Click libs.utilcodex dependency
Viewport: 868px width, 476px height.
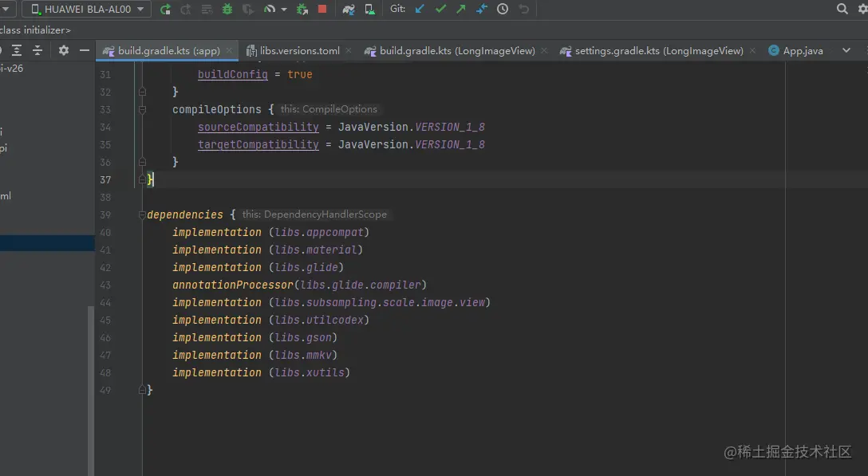(319, 320)
